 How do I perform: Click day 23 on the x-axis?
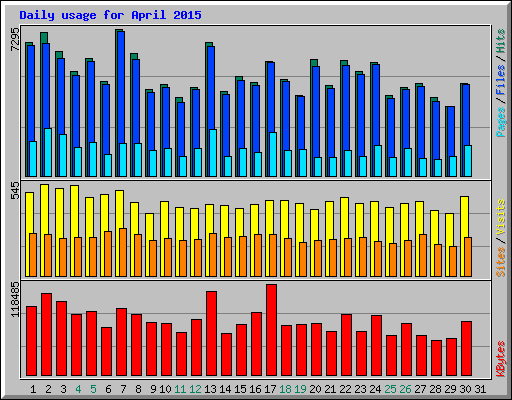point(360,389)
